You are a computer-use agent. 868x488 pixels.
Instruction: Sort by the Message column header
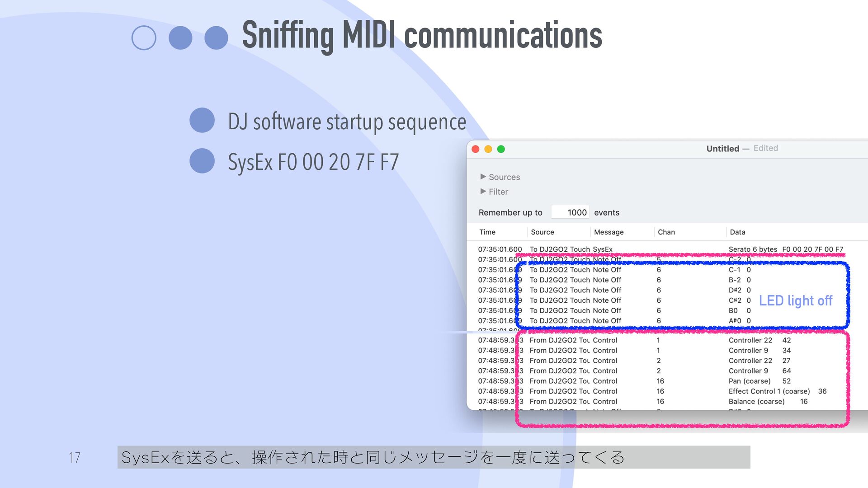tap(609, 232)
